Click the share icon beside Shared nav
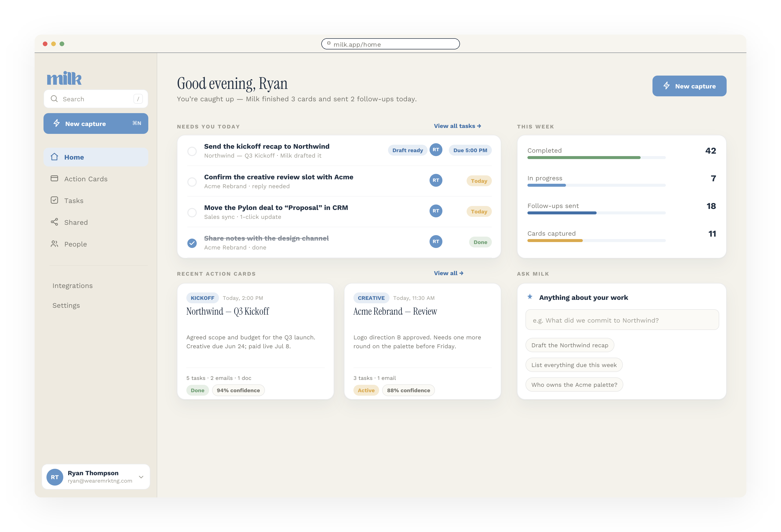Viewport: 781px width, 532px height. tap(54, 222)
